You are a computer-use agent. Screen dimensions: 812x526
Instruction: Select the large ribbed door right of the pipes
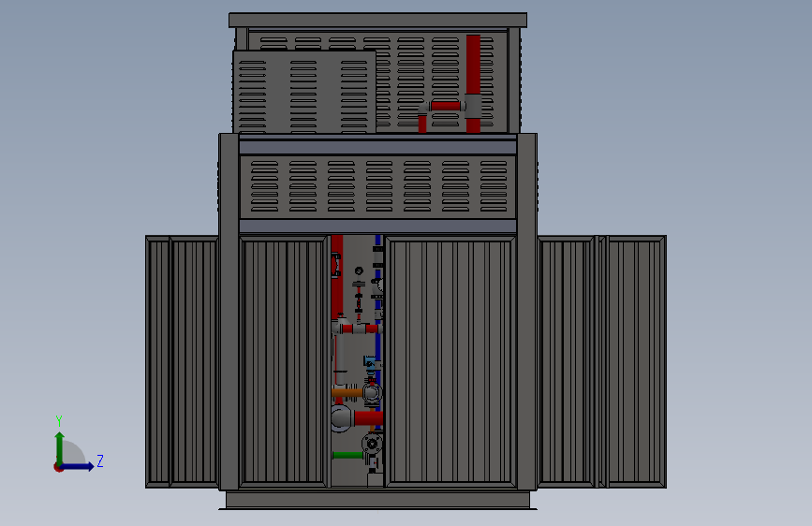click(451, 362)
